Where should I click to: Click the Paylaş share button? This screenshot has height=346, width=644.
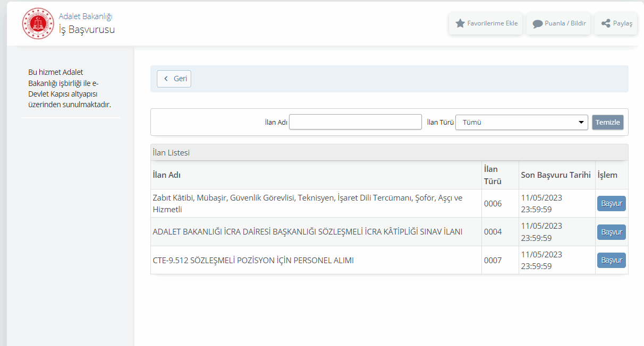coord(616,23)
